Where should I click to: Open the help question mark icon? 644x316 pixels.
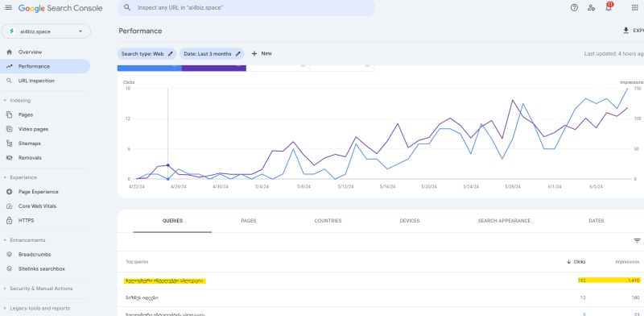point(574,7)
